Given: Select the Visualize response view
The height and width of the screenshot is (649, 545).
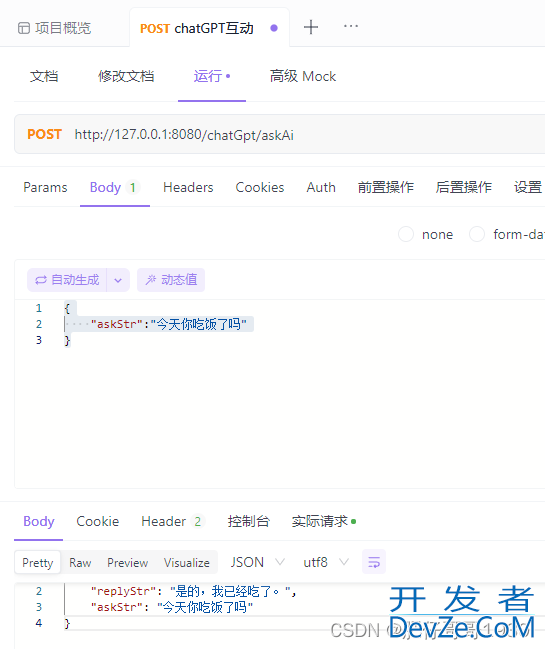Looking at the screenshot, I should [x=187, y=562].
